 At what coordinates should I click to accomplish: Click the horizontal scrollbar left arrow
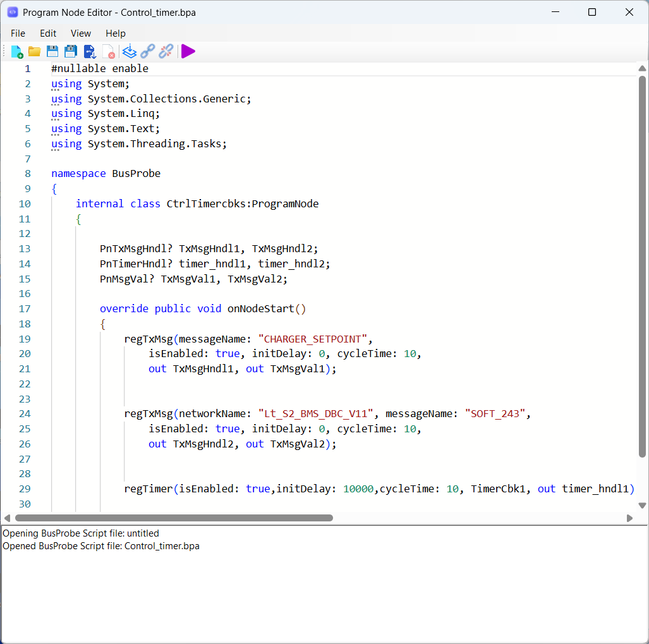pyautogui.click(x=7, y=518)
